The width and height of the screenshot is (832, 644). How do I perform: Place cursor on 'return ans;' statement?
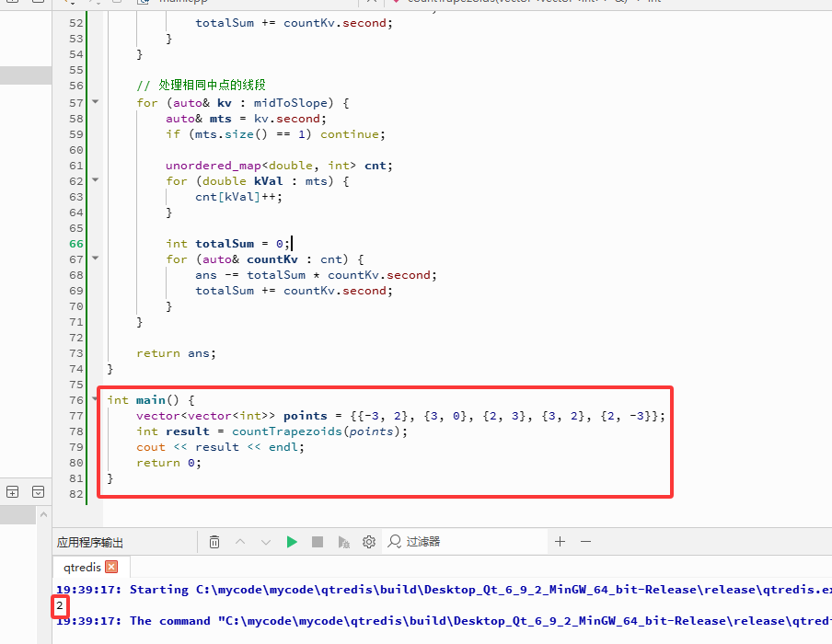pos(176,353)
